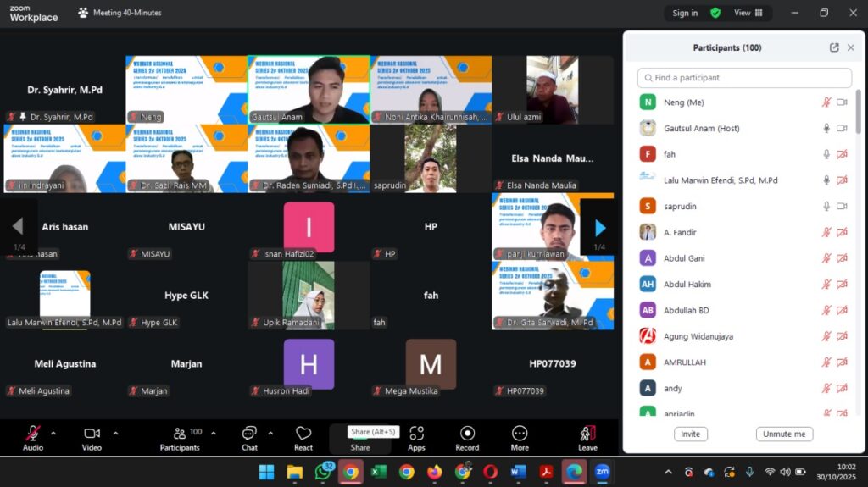Click the Leave meeting icon
Screen dimensions: 868x487
pyautogui.click(x=587, y=436)
